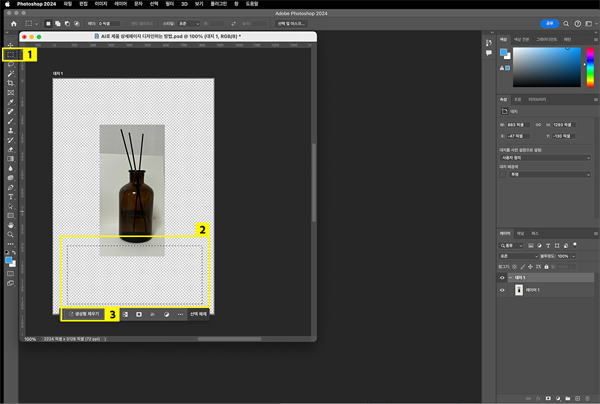Open the 레이어 menu in menu bar

pos(121,4)
